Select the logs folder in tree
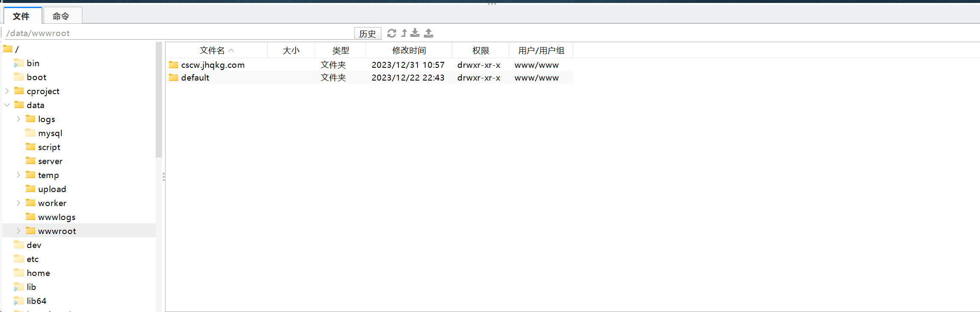Viewport: 980px width, 312px height. pyautogui.click(x=40, y=119)
